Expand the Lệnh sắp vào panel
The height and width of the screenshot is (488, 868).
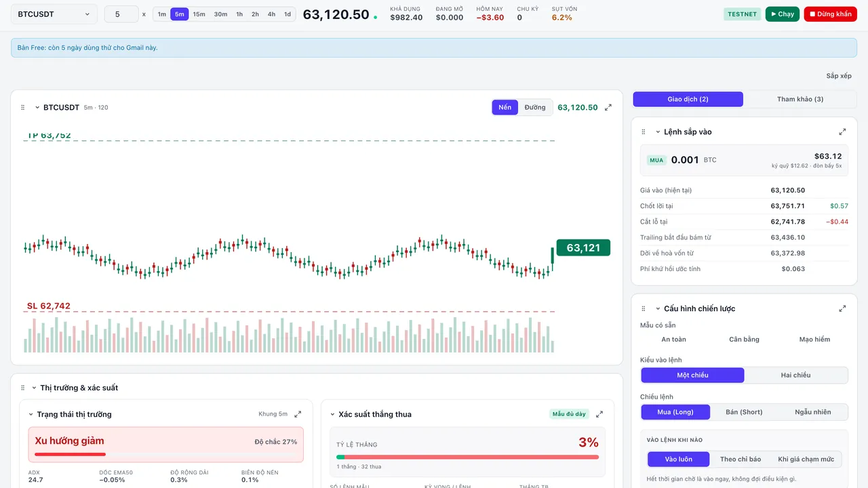tap(842, 131)
